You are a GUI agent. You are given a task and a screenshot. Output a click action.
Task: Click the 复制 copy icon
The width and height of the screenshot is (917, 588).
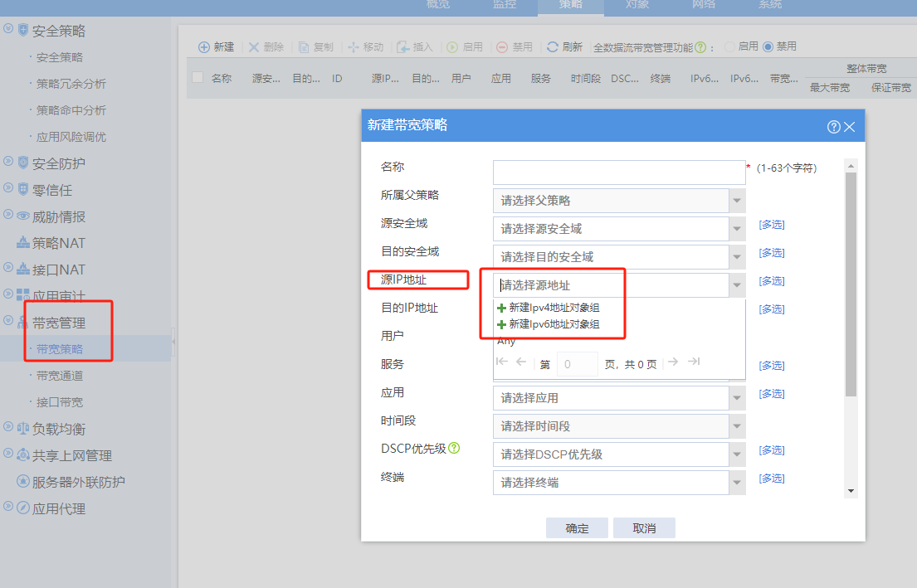coord(304,47)
